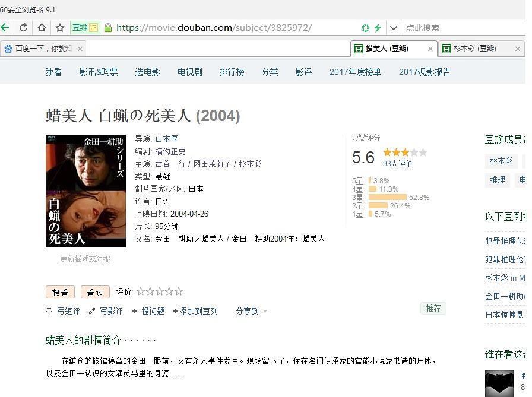Open the address bar dropdown arrow
The width and height of the screenshot is (532, 397).
click(393, 28)
